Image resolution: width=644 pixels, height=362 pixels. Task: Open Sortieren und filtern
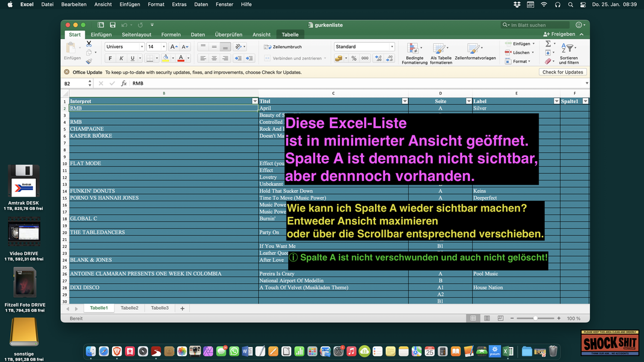568,54
